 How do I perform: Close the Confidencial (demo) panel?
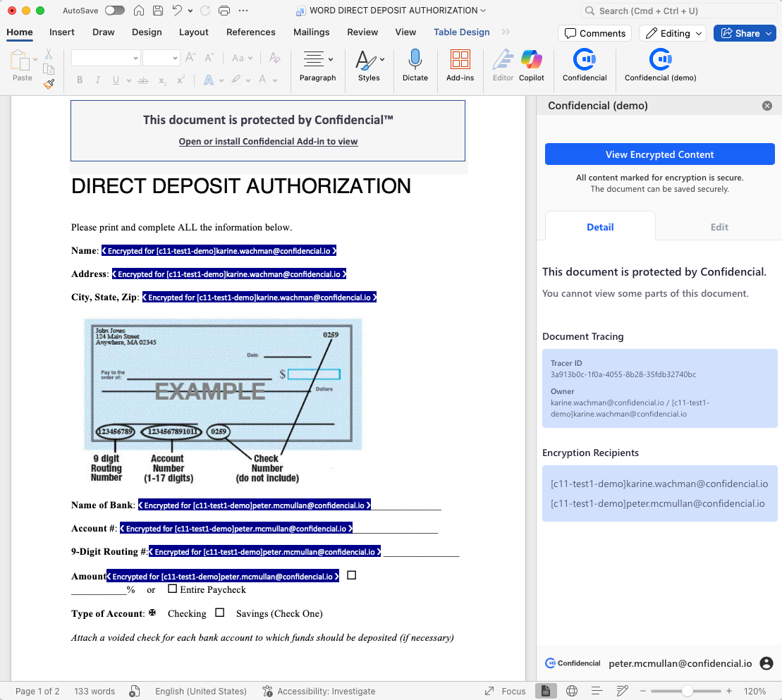click(x=767, y=106)
